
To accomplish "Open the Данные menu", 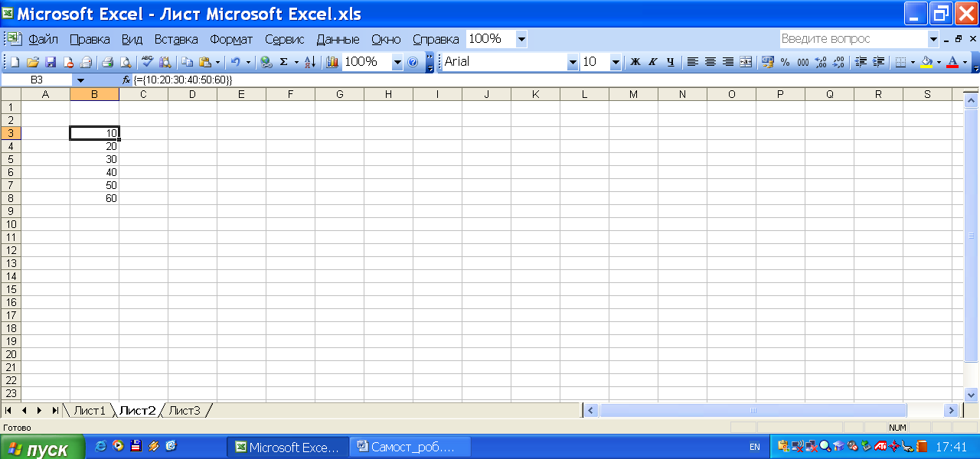I will [338, 39].
